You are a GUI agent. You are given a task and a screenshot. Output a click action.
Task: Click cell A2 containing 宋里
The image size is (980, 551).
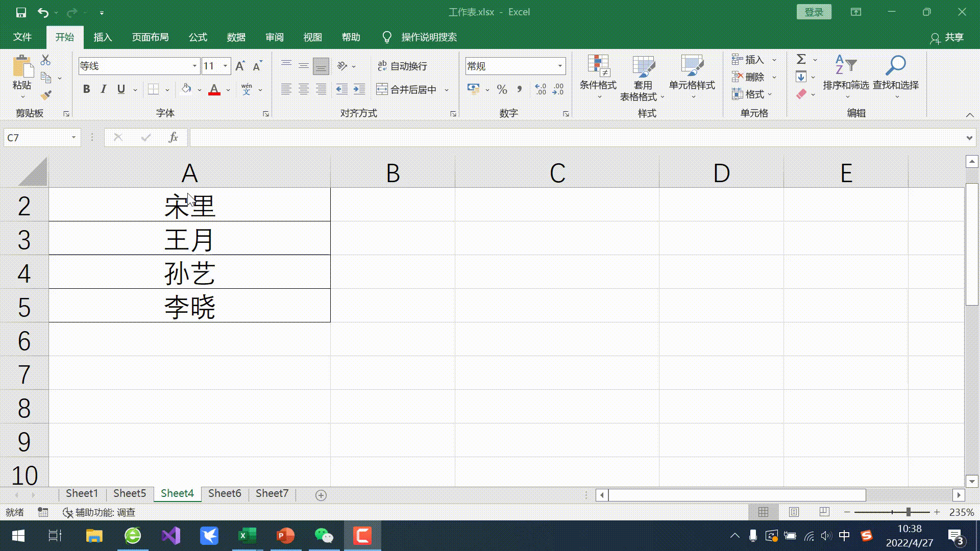point(189,205)
